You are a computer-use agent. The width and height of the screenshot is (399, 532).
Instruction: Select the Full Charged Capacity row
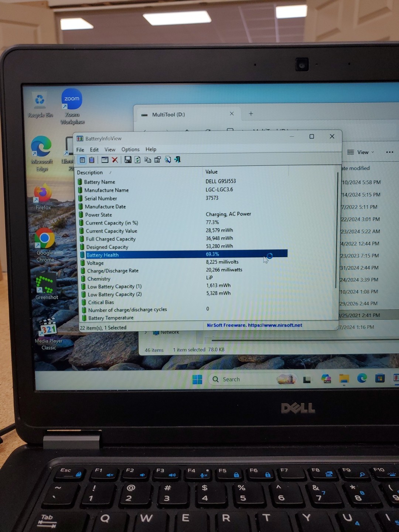[183, 239]
